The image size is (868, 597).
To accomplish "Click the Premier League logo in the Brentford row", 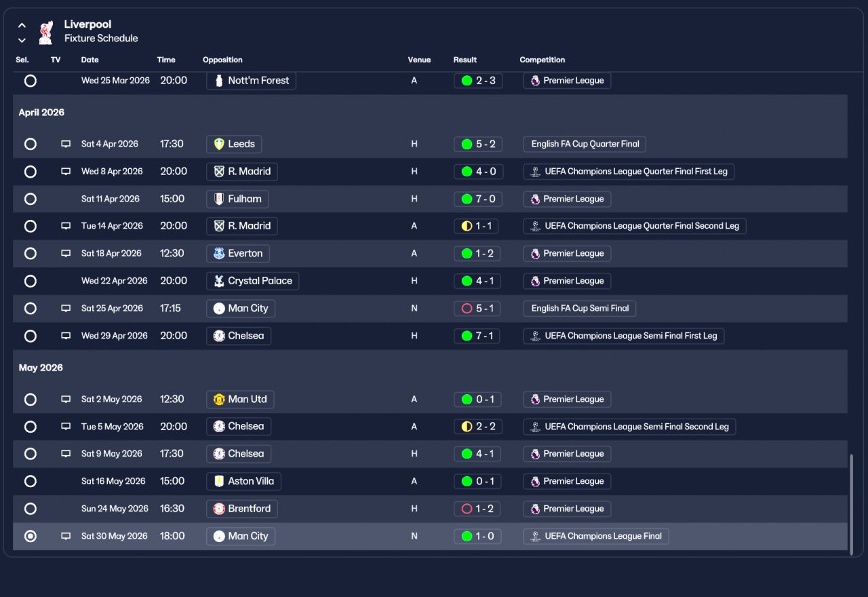I will 536,509.
